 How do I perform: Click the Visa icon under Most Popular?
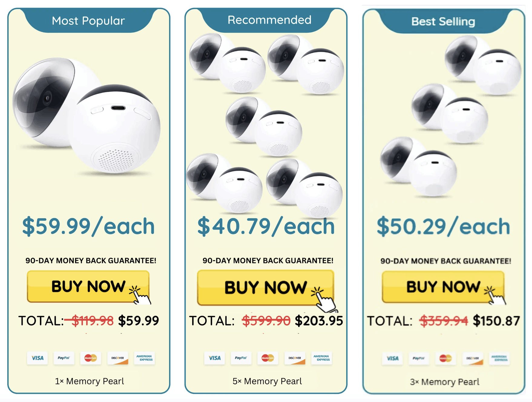coord(37,358)
